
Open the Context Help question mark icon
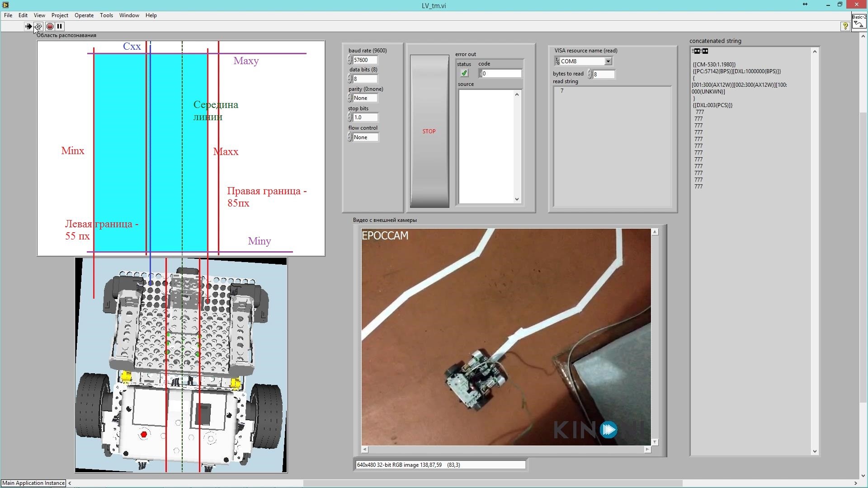[845, 26]
